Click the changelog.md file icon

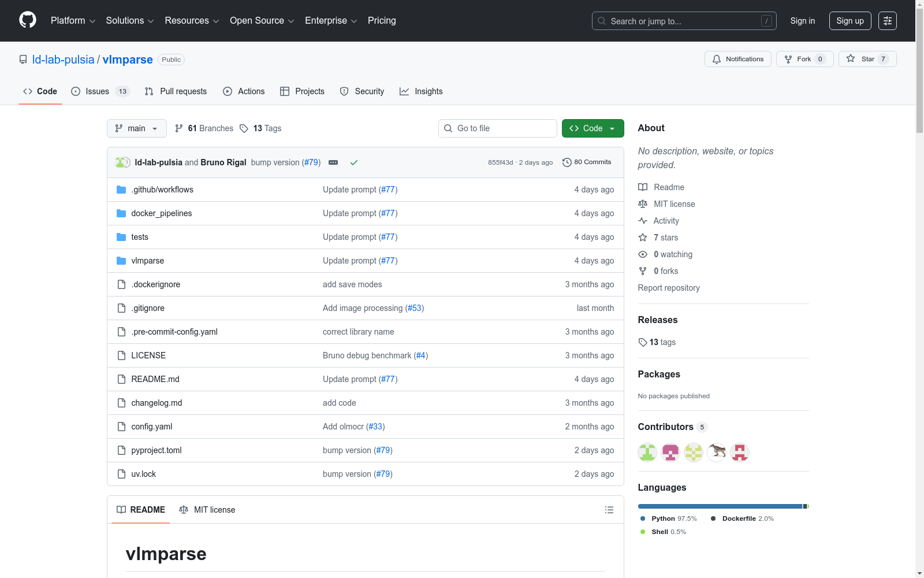tap(121, 403)
